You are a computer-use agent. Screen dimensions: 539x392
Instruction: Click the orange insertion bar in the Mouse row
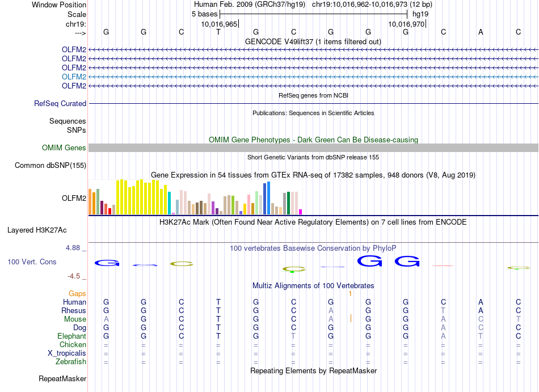point(351,318)
